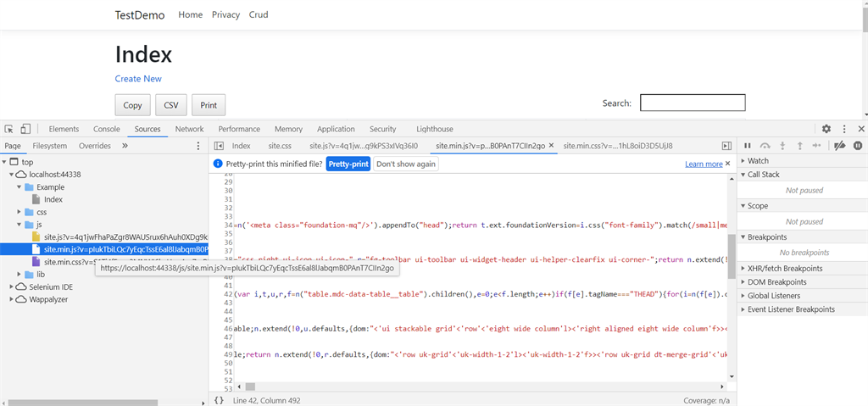Deactivate breakpoints icon
868x406 pixels.
coord(840,146)
